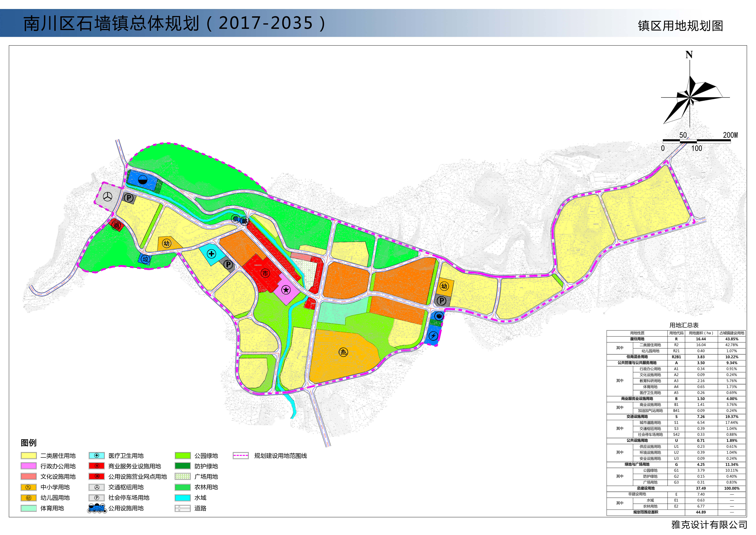This screenshot has width=756, height=535.
Task: Click the half-filled circle water supply icon
Action: [143, 180]
